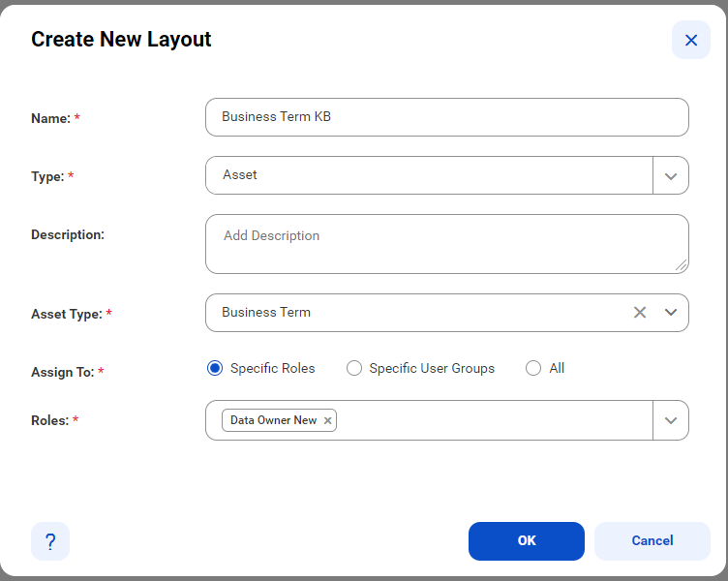Focus the Name field containing Business Term KB
728x581 pixels.
click(447, 117)
